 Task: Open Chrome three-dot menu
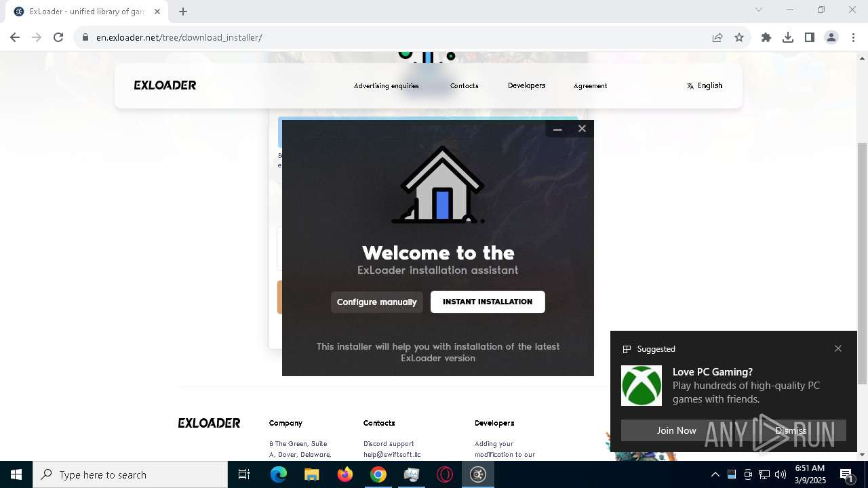click(x=853, y=37)
